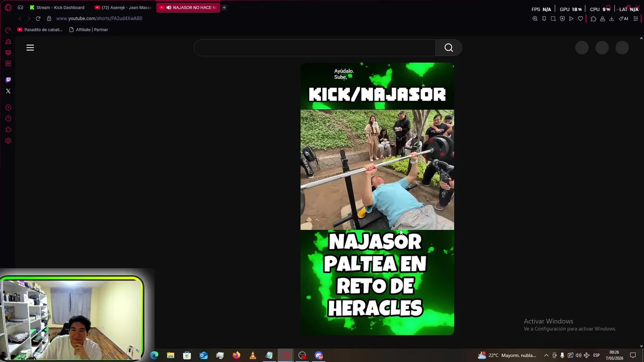View site info via padlock icon
Screen dimensions: 644x362
49,19
